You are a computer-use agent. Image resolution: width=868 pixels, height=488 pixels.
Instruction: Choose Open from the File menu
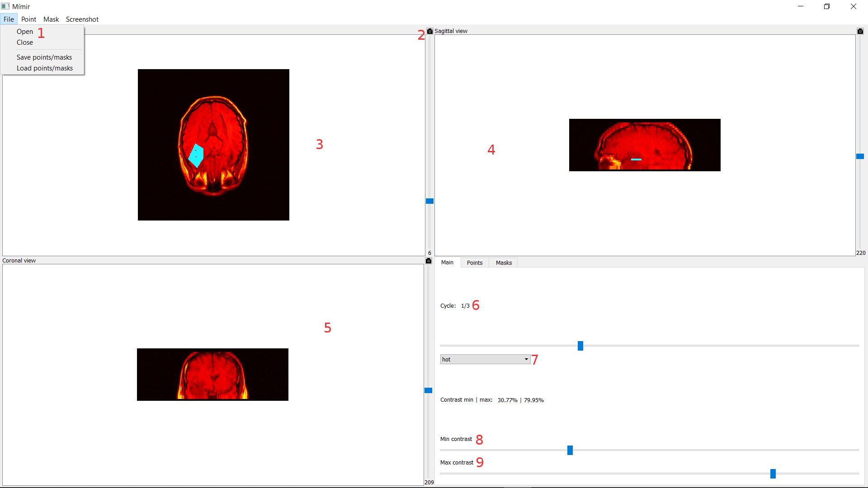click(x=25, y=32)
